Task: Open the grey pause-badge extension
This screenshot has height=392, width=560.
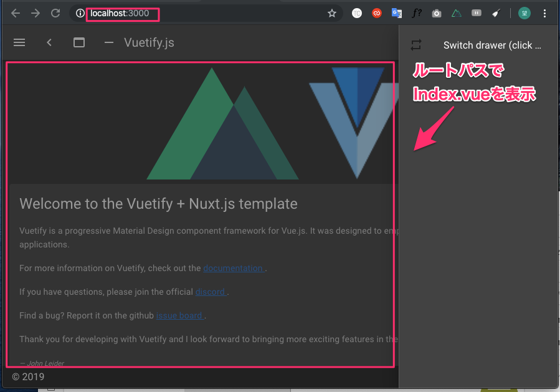Action: click(x=476, y=13)
